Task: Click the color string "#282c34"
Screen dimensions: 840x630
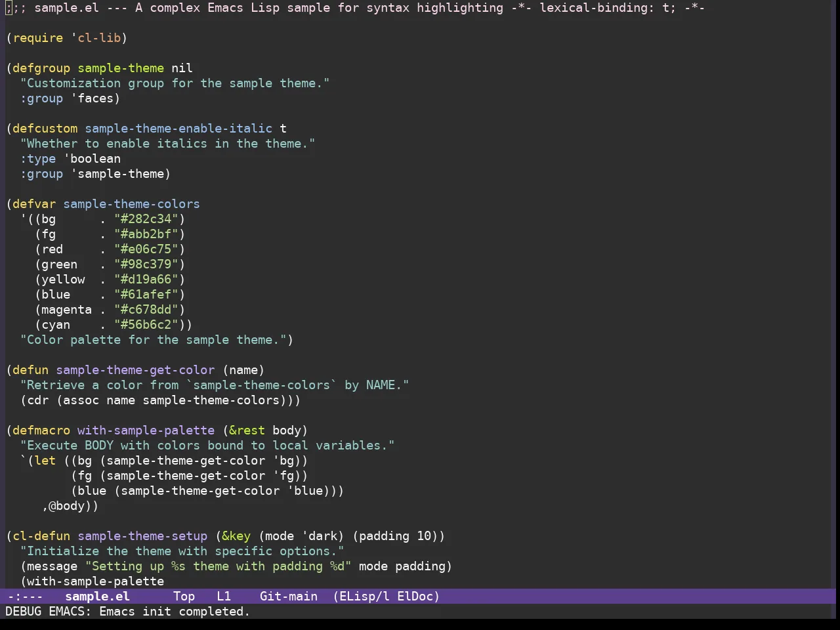Action: (x=146, y=219)
